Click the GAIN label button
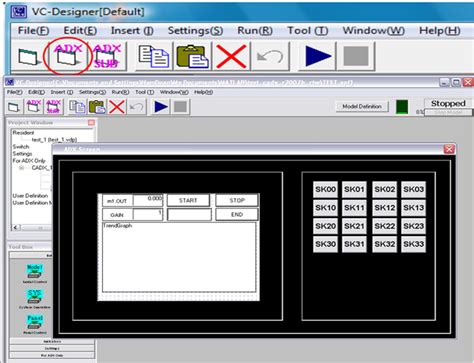 117,215
